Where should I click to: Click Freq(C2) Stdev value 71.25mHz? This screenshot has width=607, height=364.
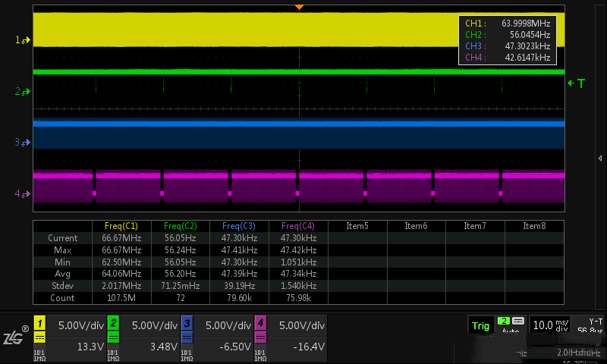(181, 286)
